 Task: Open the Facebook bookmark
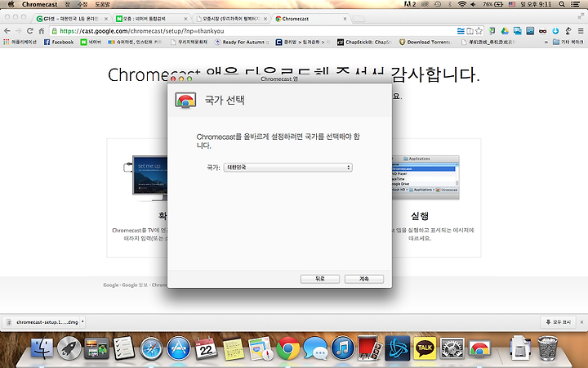pos(59,42)
